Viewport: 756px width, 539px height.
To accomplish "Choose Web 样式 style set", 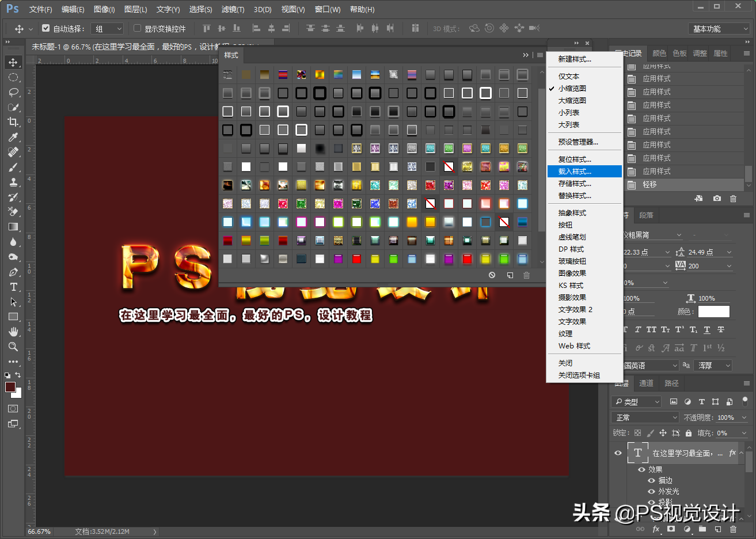I will click(x=584, y=346).
